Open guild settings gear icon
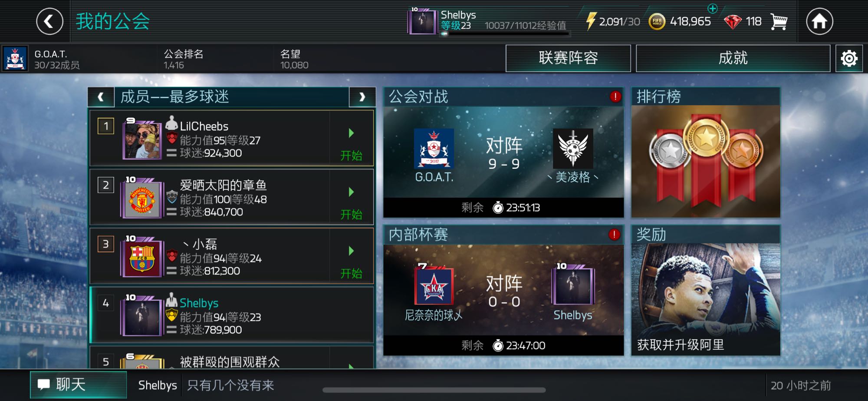The height and width of the screenshot is (401, 868). click(849, 58)
